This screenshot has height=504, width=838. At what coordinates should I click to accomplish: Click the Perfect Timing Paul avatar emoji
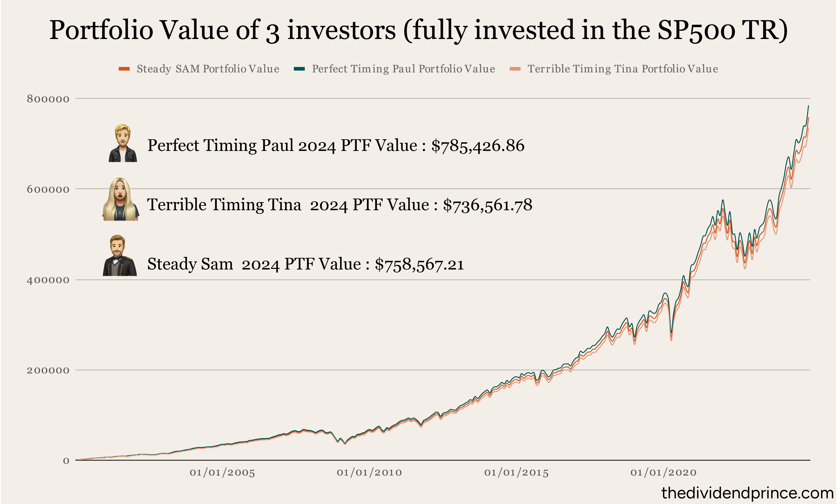pos(123,143)
